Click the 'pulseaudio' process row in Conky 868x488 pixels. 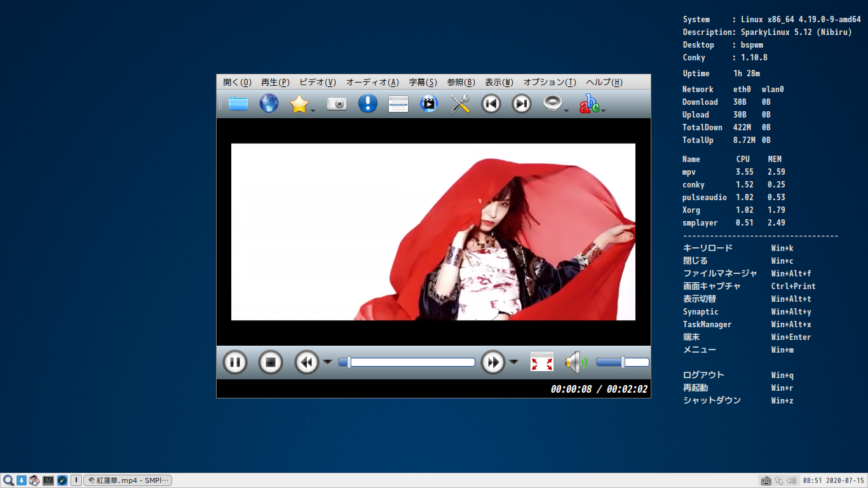coord(733,197)
